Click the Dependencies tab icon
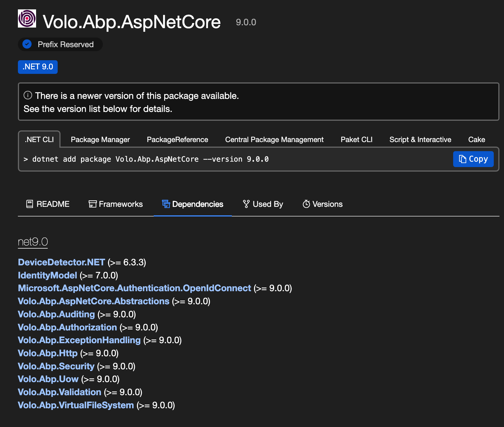The width and height of the screenshot is (504, 427). (166, 204)
